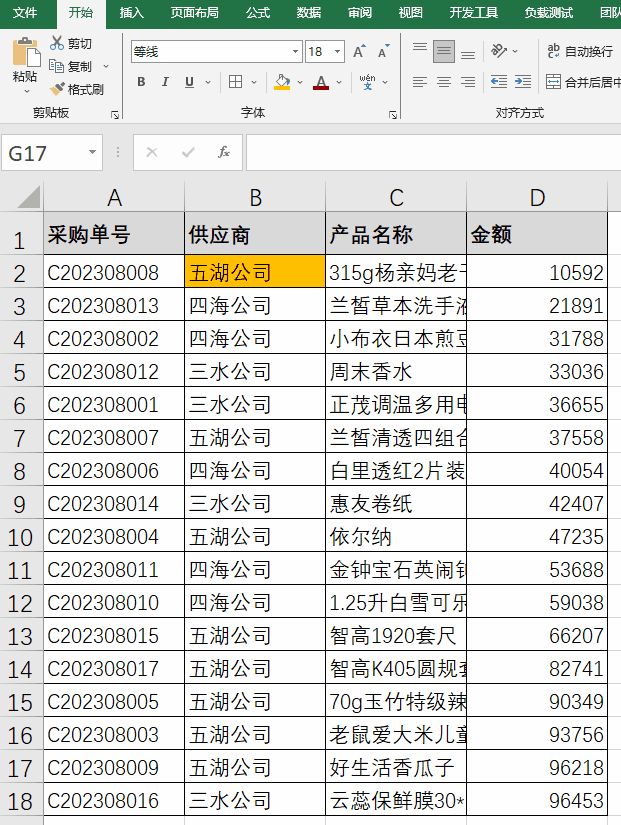Apply the yellow fill color bucket
621x825 pixels.
click(282, 82)
